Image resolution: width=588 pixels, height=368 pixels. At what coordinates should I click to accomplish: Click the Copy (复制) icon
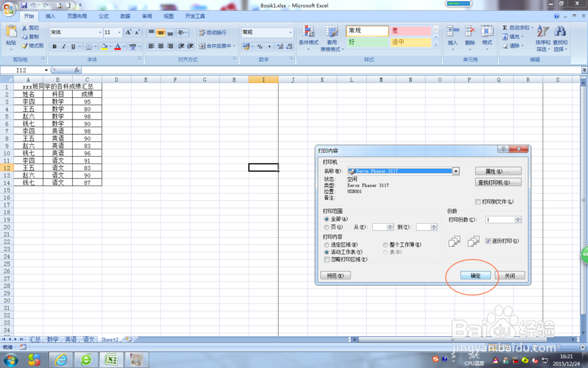pos(25,37)
